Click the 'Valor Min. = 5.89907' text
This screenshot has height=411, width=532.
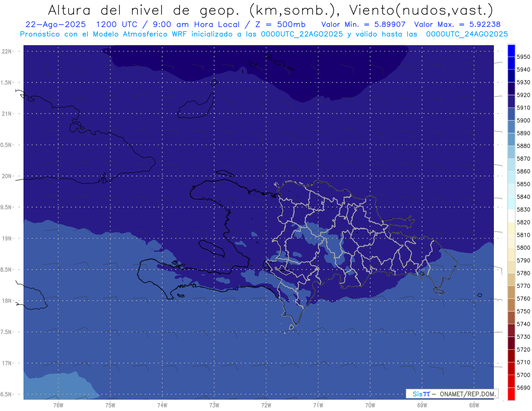click(364, 24)
